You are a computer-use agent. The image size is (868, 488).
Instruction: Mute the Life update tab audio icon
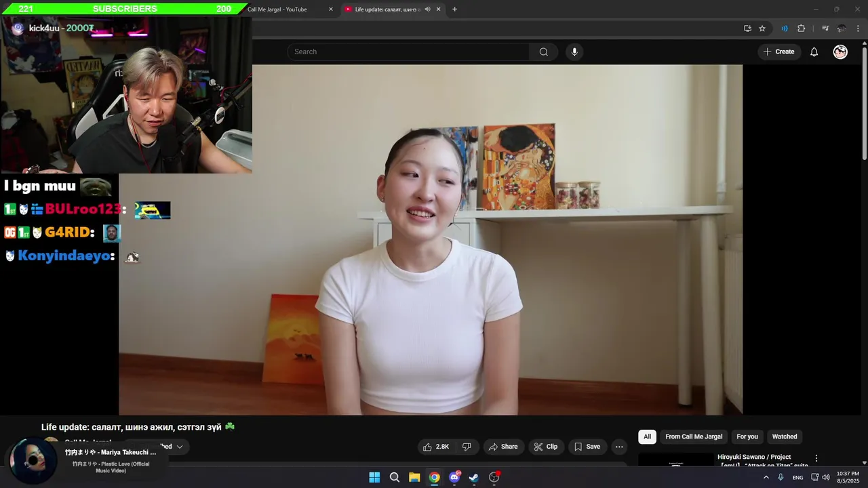coord(427,9)
